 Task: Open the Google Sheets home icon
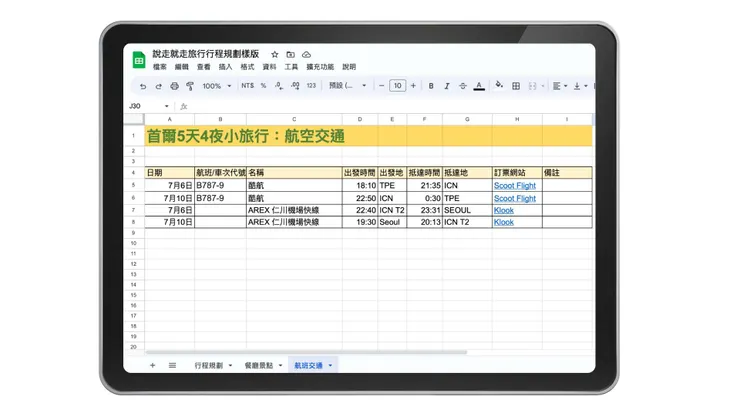[x=139, y=60]
